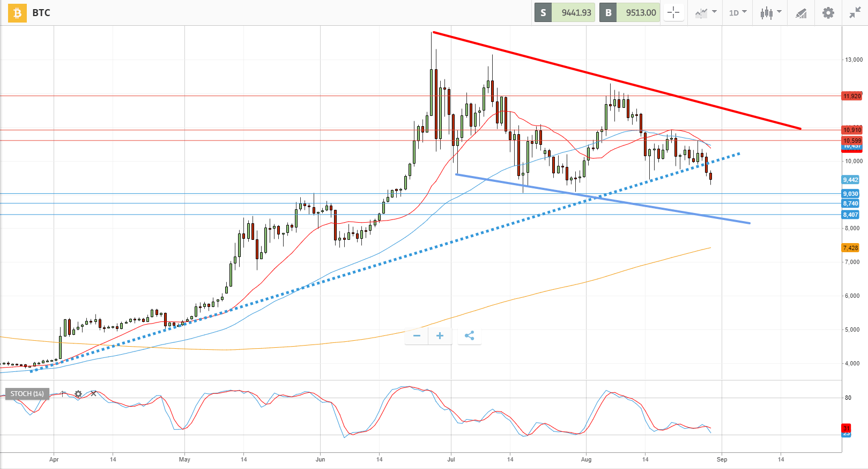Click the Sell button at 9441.93
868x469 pixels.
(565, 12)
